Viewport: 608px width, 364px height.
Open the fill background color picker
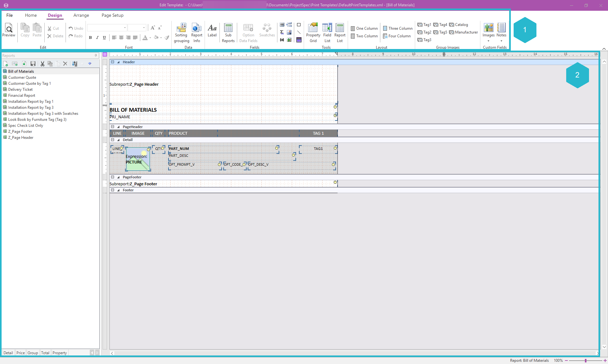(x=161, y=38)
